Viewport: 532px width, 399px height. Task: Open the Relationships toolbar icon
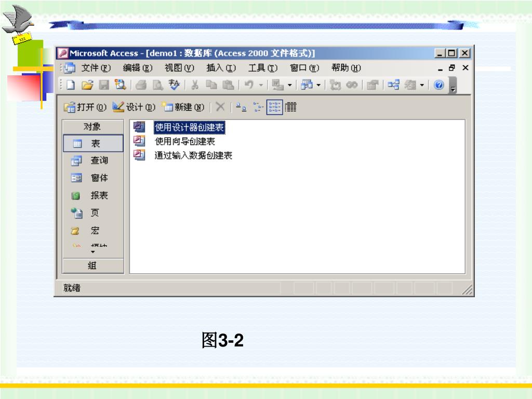(394, 85)
